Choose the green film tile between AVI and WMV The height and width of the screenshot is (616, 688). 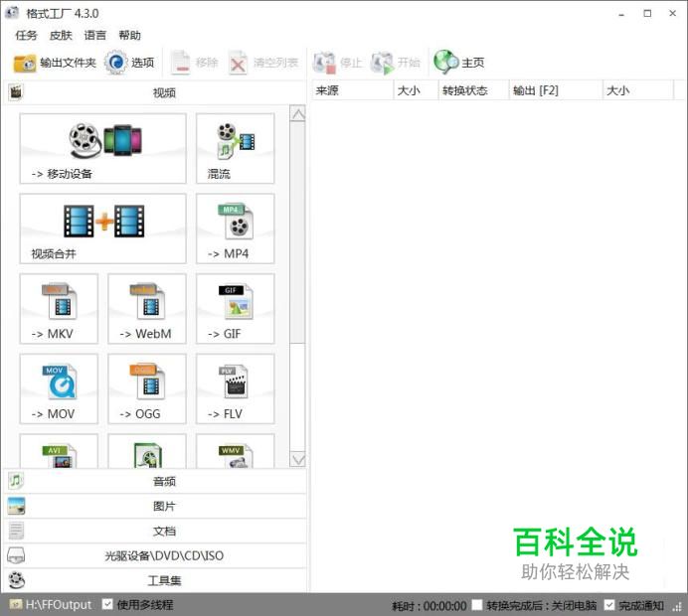[147, 452]
